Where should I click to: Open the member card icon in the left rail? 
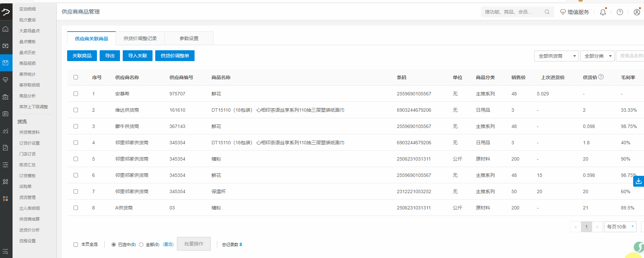[5, 114]
